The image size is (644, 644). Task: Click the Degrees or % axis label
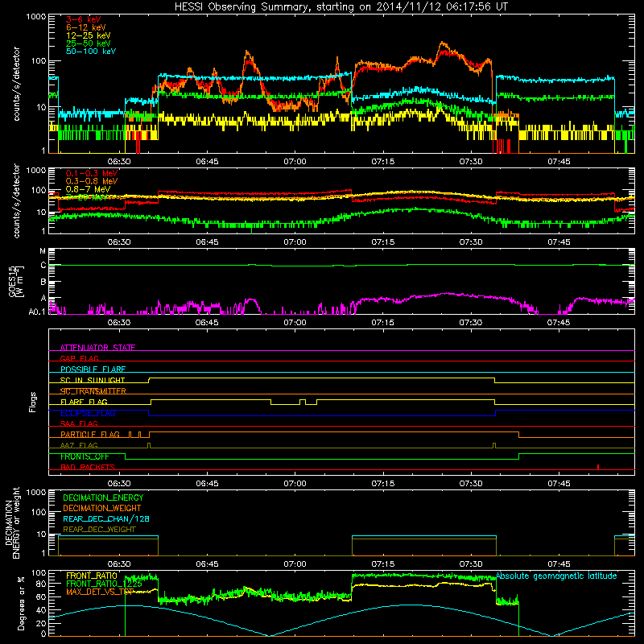(x=21, y=603)
